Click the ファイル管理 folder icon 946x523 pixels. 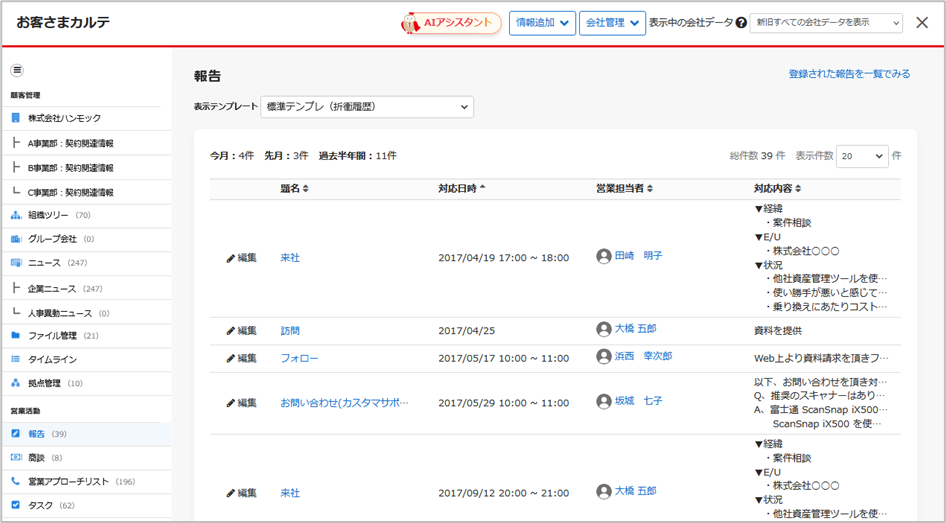tap(16, 336)
